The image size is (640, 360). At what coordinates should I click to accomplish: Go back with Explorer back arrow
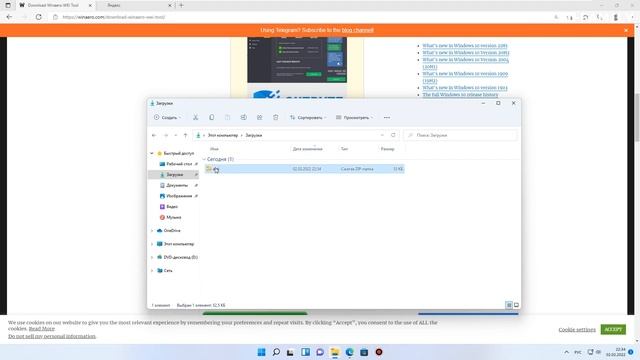[154, 135]
